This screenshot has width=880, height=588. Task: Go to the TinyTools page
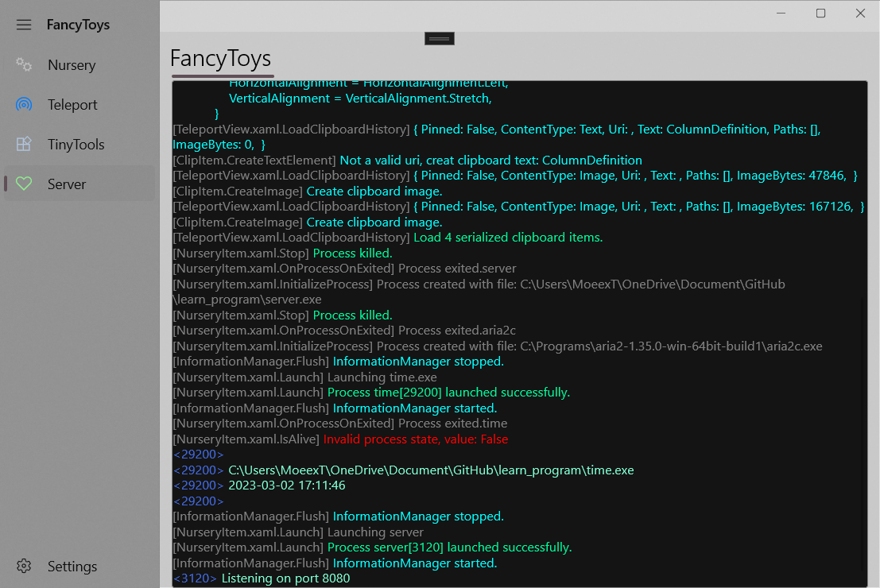click(76, 145)
